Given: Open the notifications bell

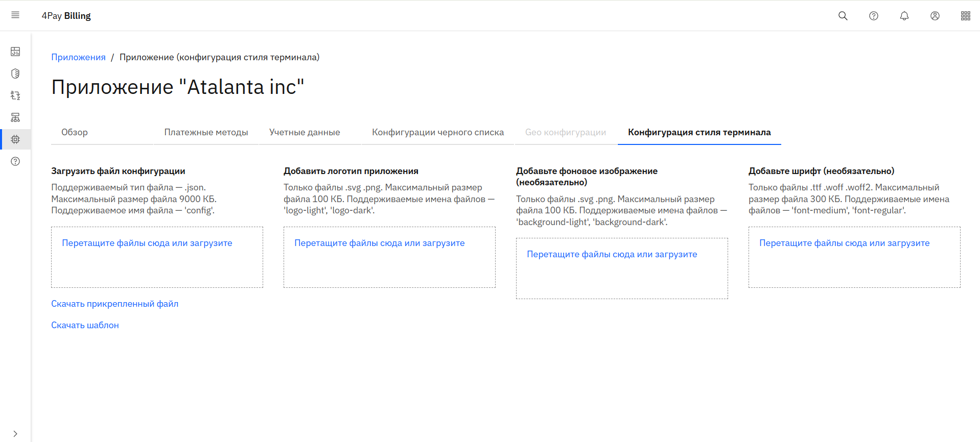Looking at the screenshot, I should tap(904, 16).
